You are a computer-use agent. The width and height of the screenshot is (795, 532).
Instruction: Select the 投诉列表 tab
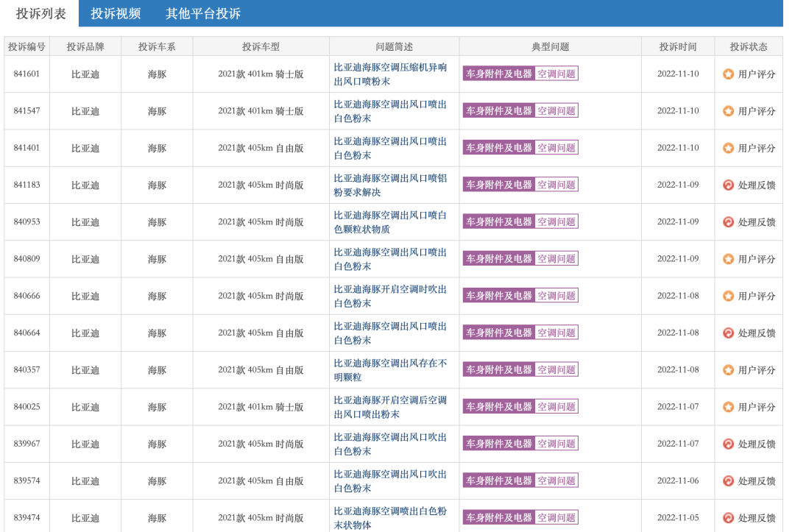(x=41, y=14)
